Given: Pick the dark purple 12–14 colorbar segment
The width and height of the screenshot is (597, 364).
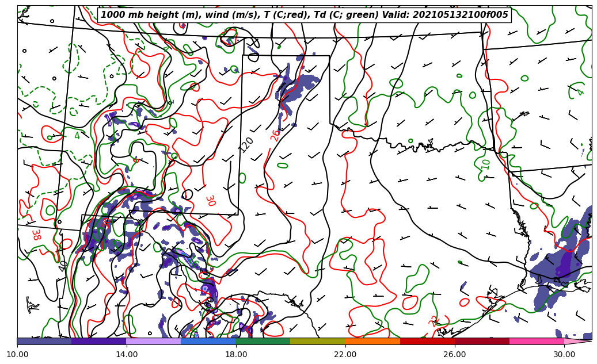Looking at the screenshot, I should pyautogui.click(x=99, y=341).
